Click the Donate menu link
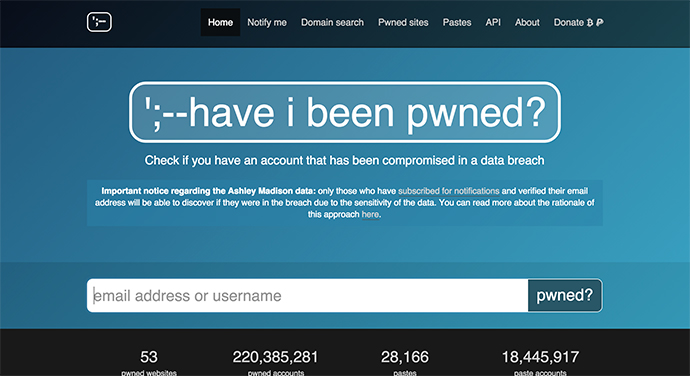This screenshot has width=690, height=376. [569, 22]
